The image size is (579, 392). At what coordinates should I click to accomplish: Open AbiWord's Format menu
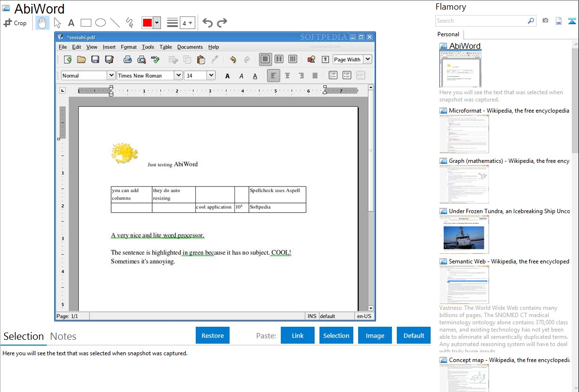click(x=129, y=47)
